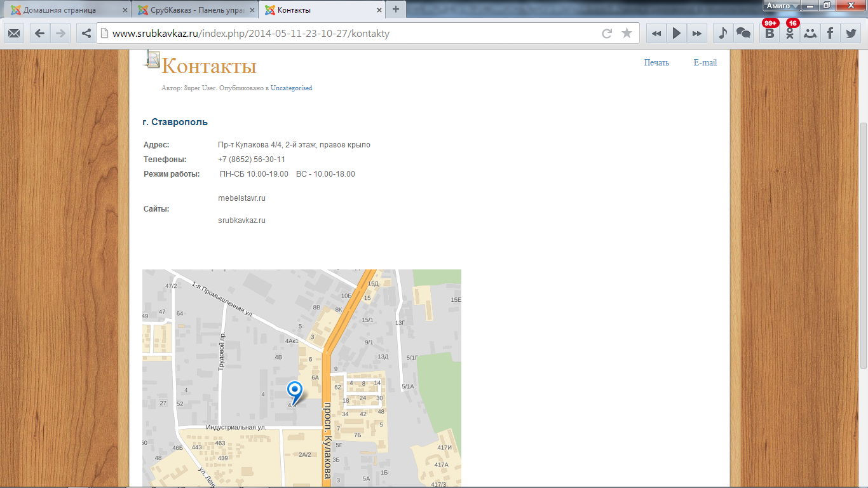Click the srubkavkaz.ru site text

point(241,220)
